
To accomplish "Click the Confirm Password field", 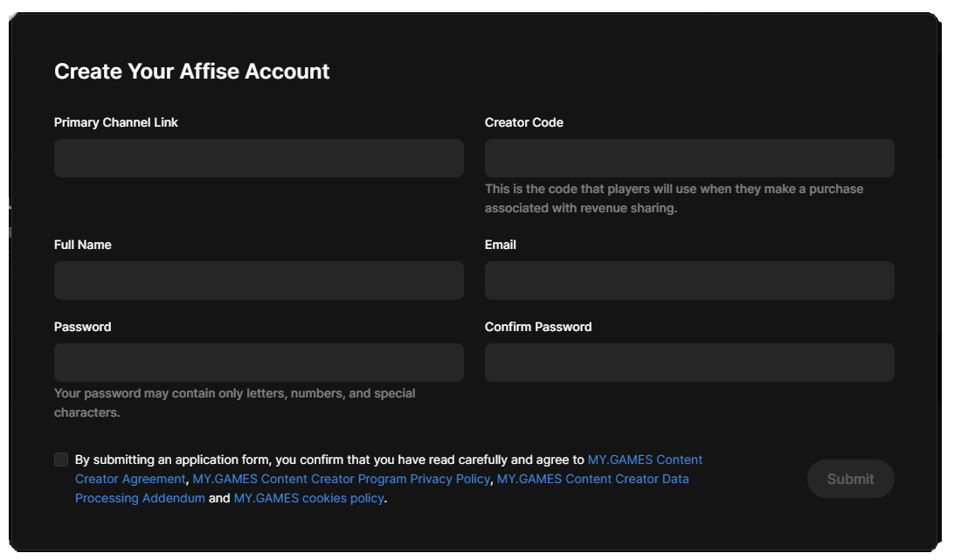I will (689, 363).
